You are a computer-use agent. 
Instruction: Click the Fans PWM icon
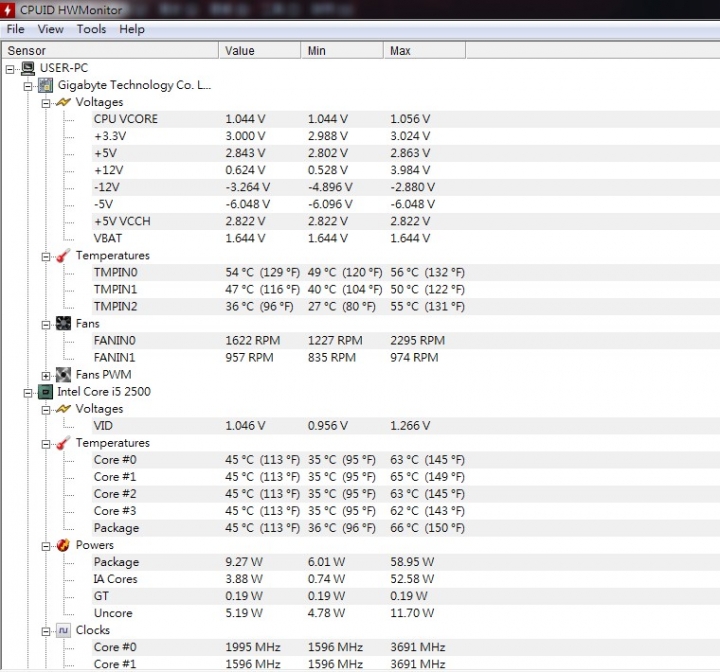tap(63, 375)
